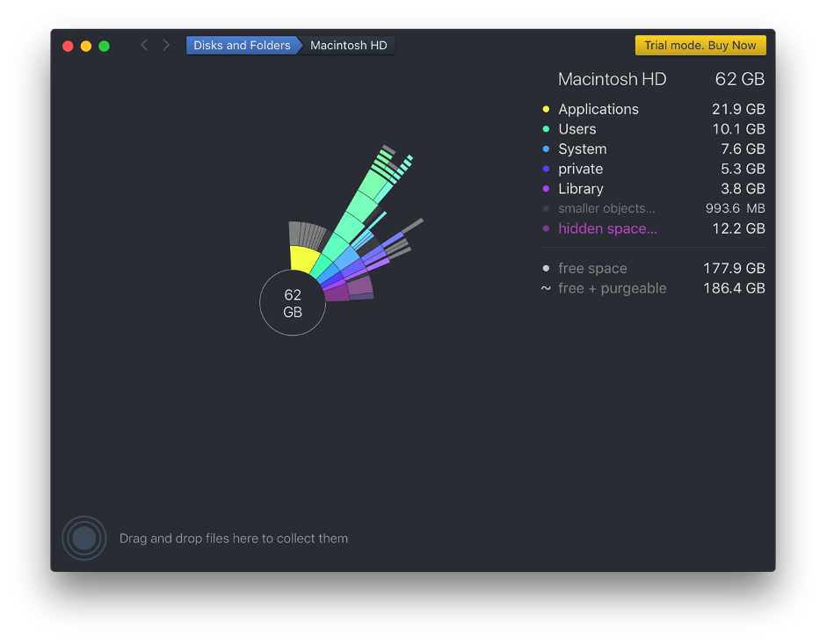Image resolution: width=827 pixels, height=644 pixels.
Task: Open the Users folder entry
Action: [577, 129]
